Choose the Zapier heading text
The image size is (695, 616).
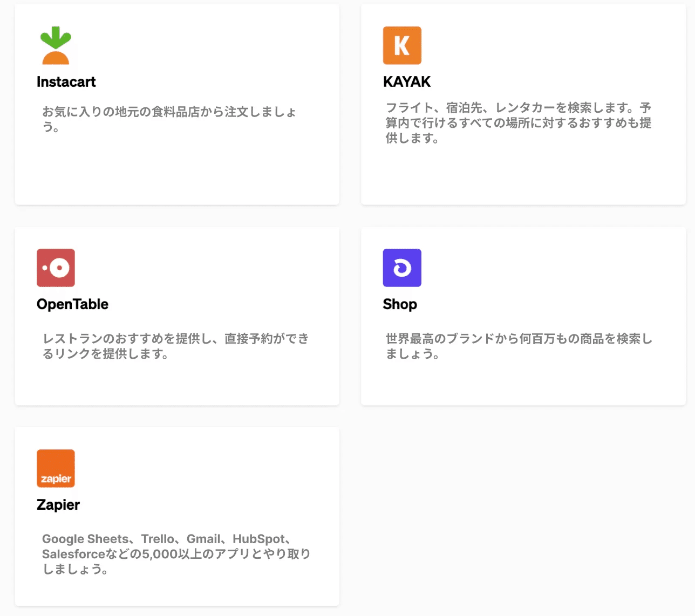click(x=58, y=505)
